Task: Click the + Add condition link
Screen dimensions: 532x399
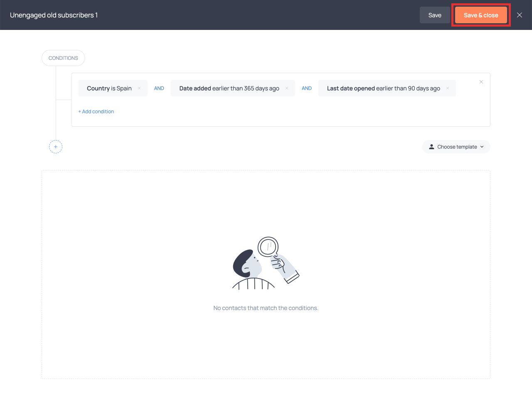Action: (96, 111)
